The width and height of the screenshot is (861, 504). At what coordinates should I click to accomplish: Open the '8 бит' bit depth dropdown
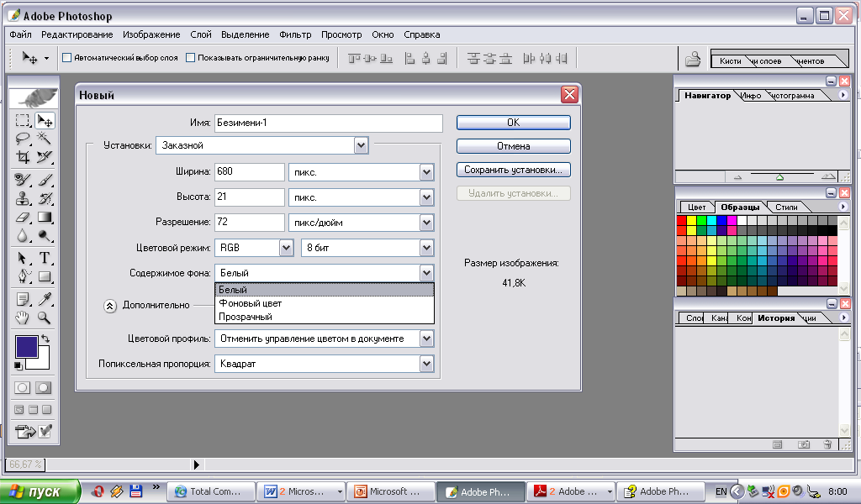coord(426,248)
